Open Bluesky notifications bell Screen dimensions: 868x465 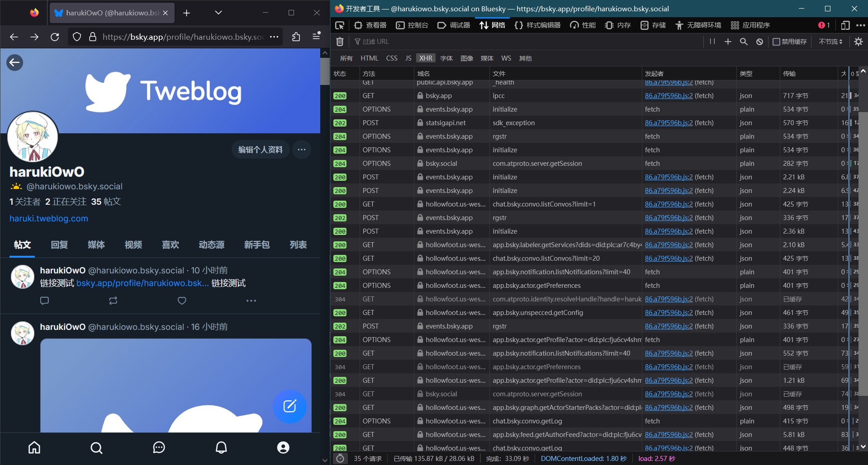pos(221,447)
